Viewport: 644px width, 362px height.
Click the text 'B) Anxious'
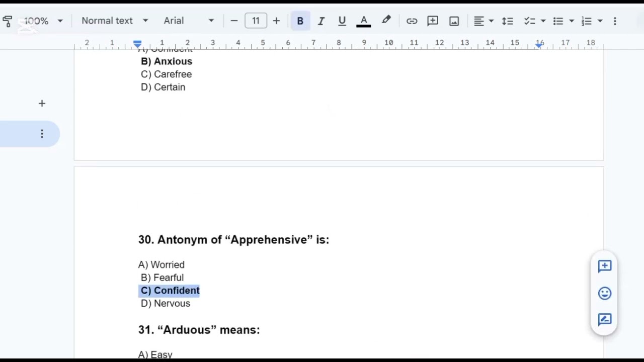(167, 61)
